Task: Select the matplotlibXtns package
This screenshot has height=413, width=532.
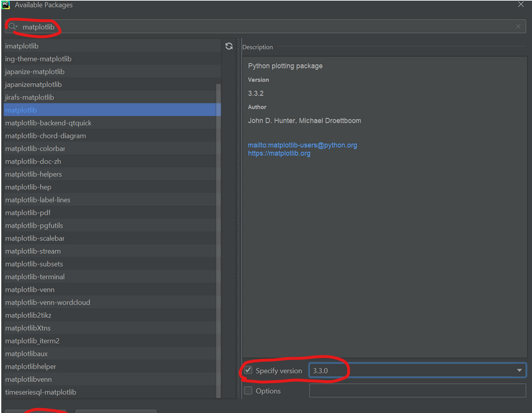Action: (112, 328)
